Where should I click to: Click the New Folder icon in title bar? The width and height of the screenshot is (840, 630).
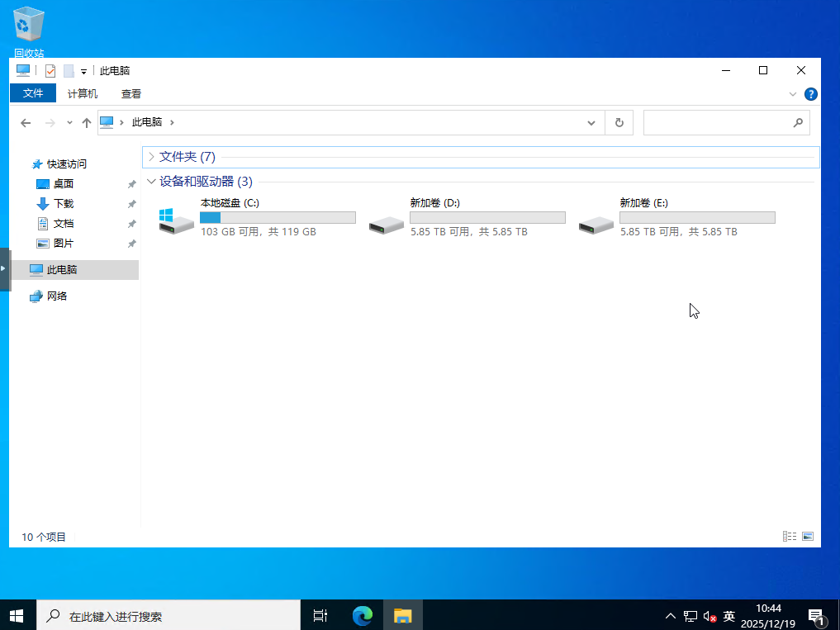click(69, 71)
